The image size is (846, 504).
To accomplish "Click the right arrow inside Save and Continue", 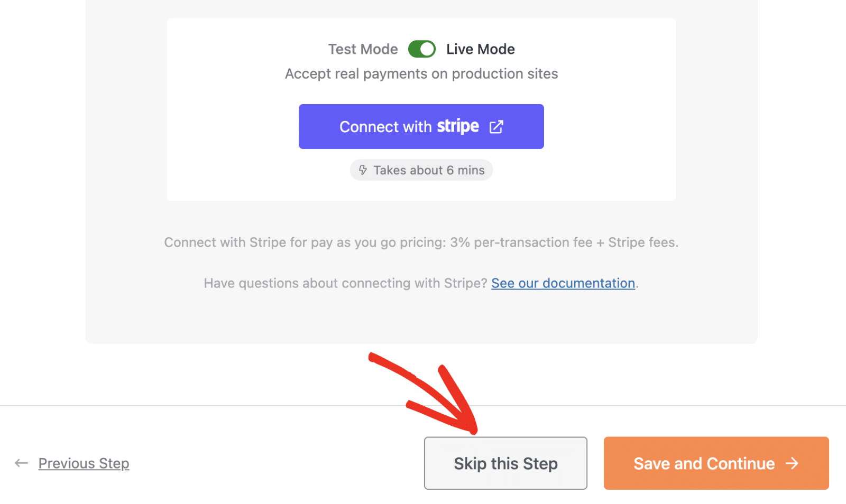I will point(792,463).
